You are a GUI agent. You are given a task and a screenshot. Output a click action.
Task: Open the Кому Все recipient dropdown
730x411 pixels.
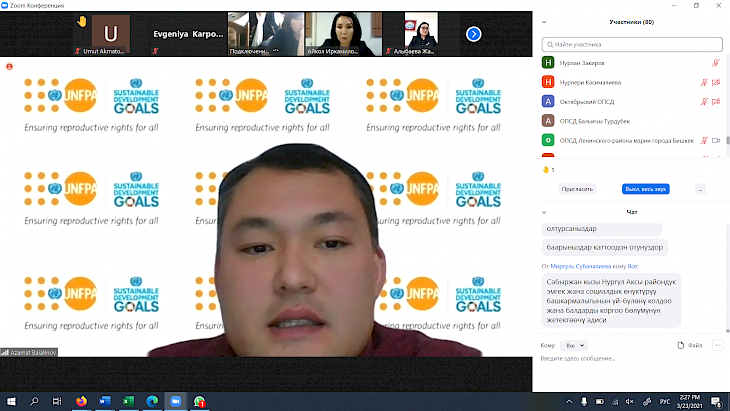574,345
